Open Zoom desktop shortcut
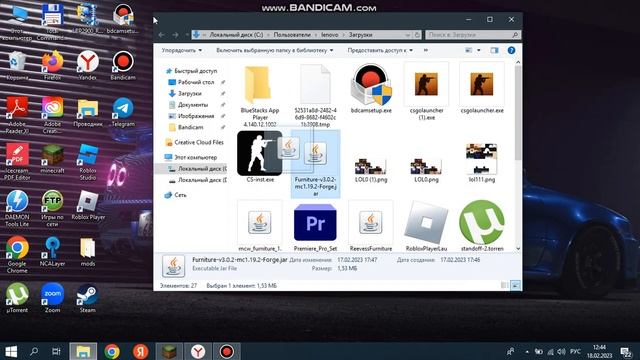 (52, 298)
